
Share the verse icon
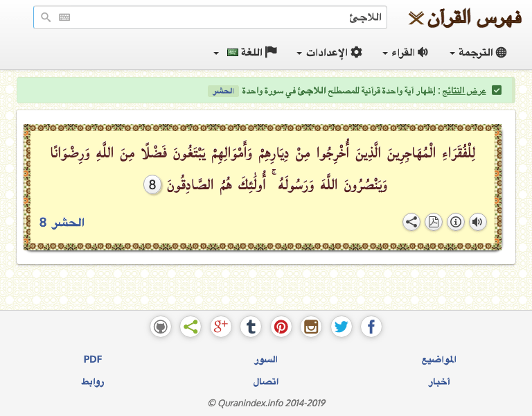point(411,222)
